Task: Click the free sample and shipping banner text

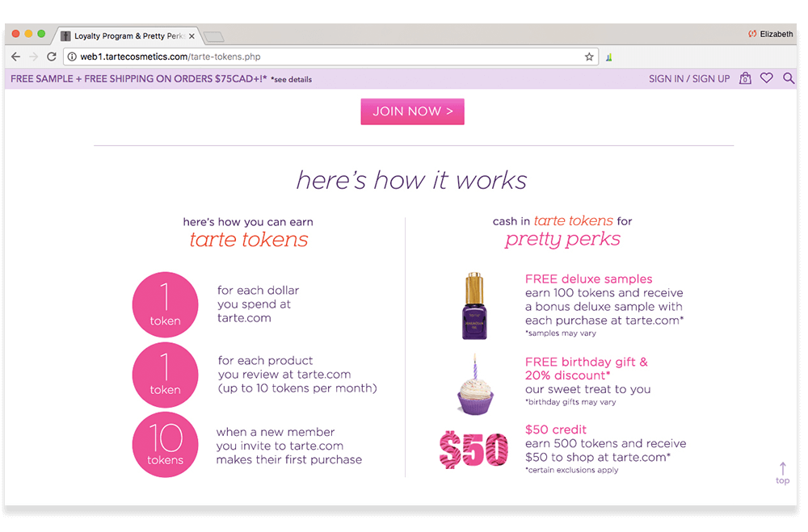Action: pyautogui.click(x=139, y=79)
